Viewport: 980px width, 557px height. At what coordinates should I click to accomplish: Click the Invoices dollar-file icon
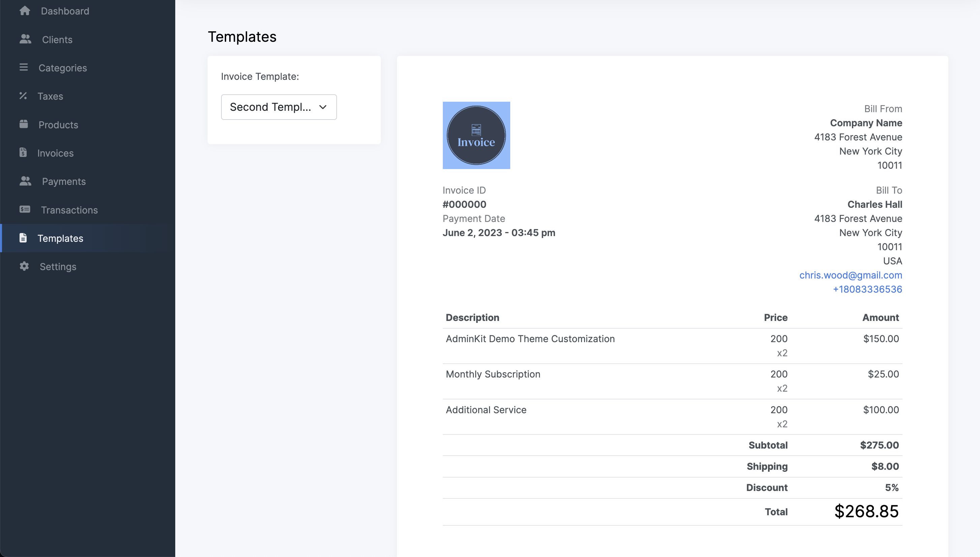23,152
